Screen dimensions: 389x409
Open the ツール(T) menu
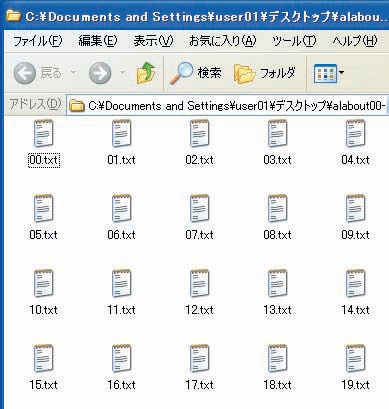(x=294, y=41)
